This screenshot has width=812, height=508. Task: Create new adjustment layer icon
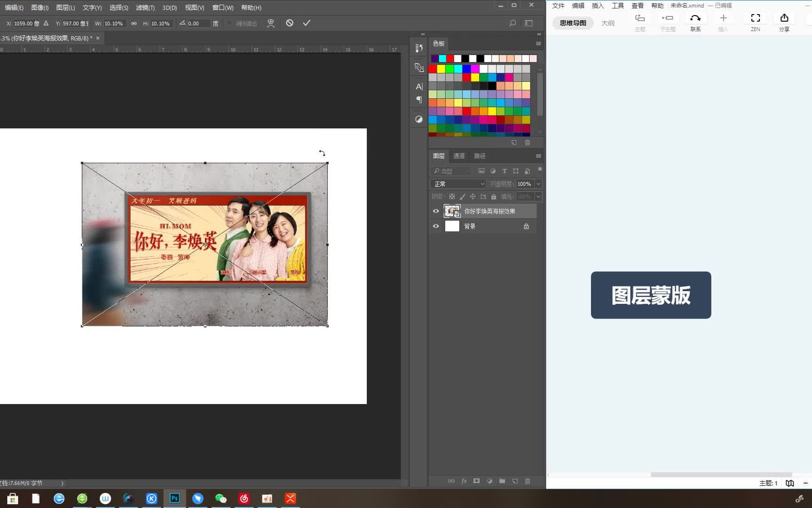[489, 481]
